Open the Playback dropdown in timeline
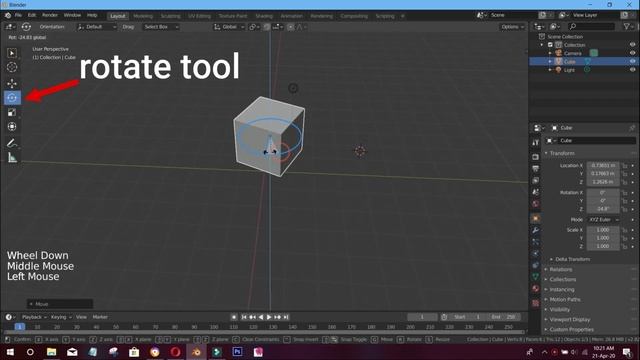Viewport: 640px width, 360px height. 33,317
